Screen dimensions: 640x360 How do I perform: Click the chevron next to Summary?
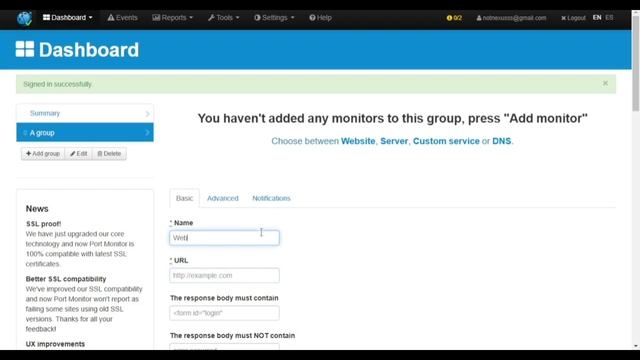point(147,113)
